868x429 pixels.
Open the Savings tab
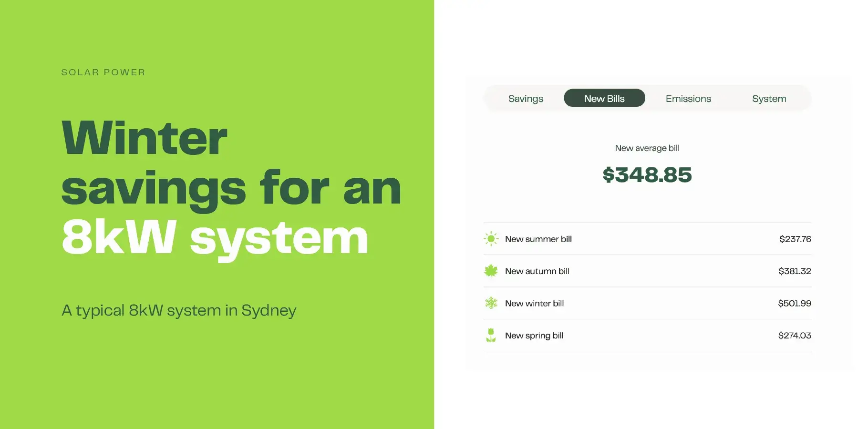click(526, 98)
